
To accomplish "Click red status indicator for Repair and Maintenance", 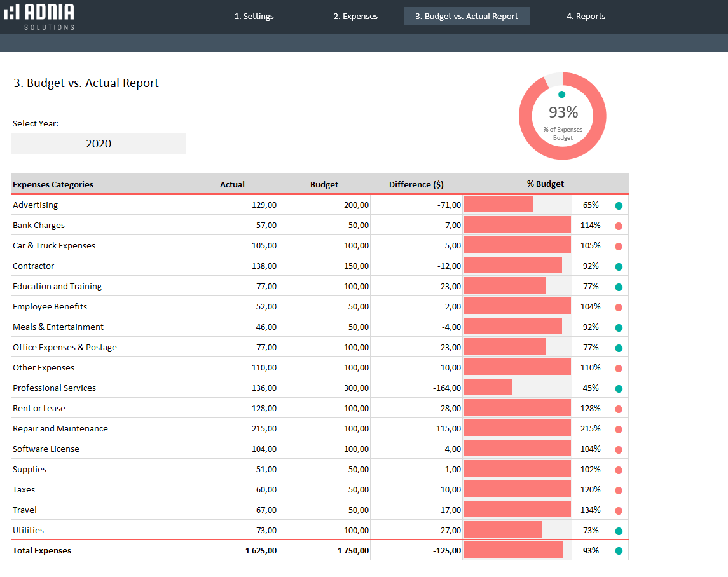I will 619,430.
